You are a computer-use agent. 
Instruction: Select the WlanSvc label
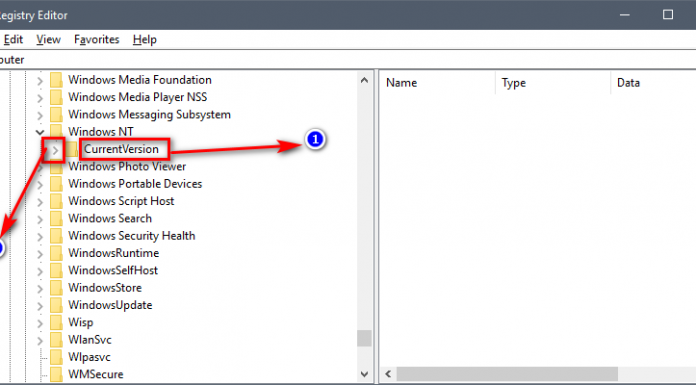pos(90,340)
